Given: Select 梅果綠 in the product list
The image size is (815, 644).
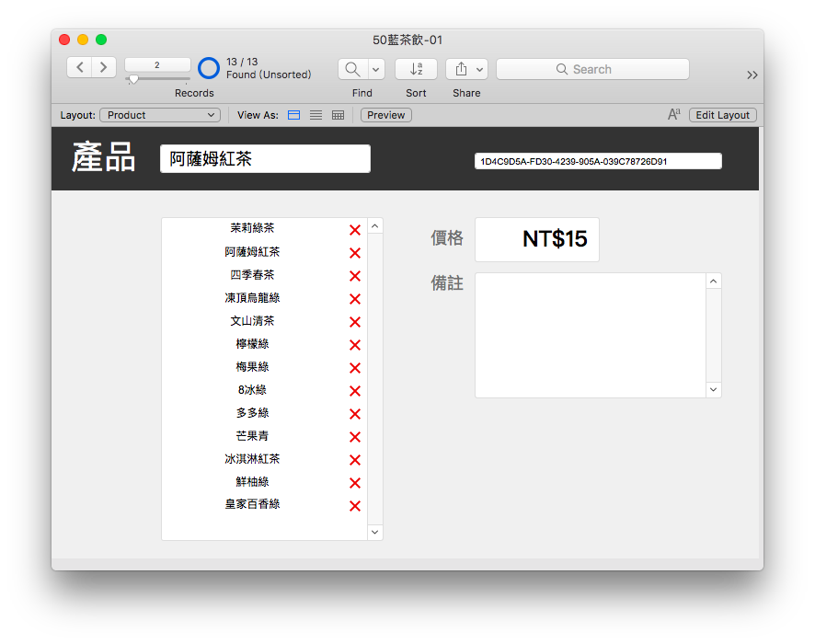Looking at the screenshot, I should pyautogui.click(x=252, y=367).
